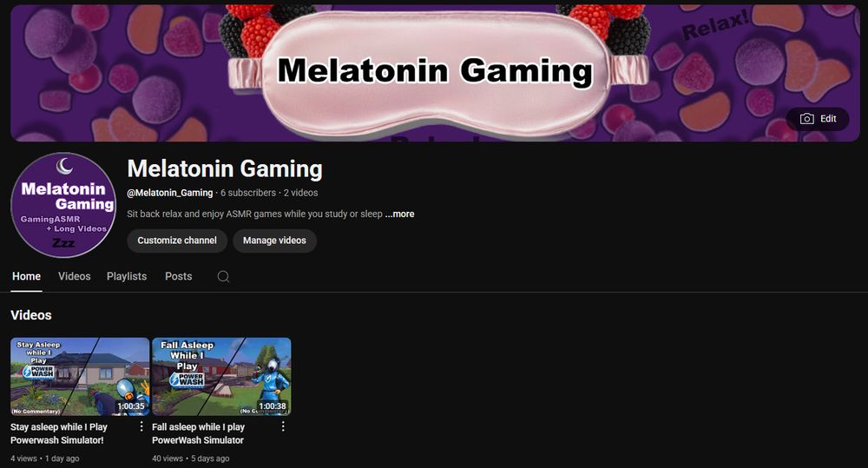Viewport: 868px width, 468px height.
Task: Expand channel description with ...more
Action: pos(399,214)
